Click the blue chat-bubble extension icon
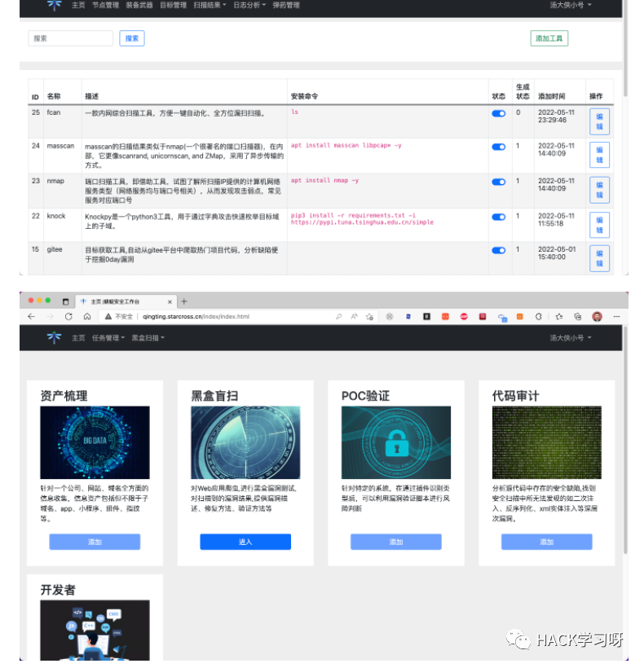 pos(502,317)
